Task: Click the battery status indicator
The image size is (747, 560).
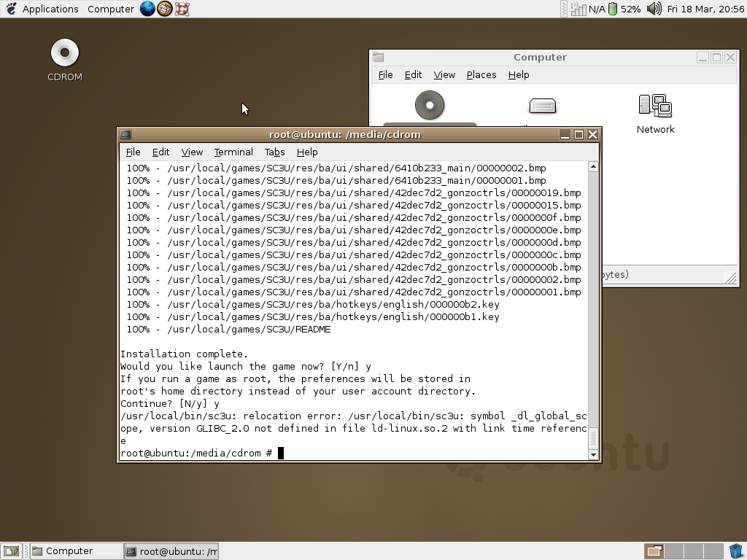Action: [614, 9]
